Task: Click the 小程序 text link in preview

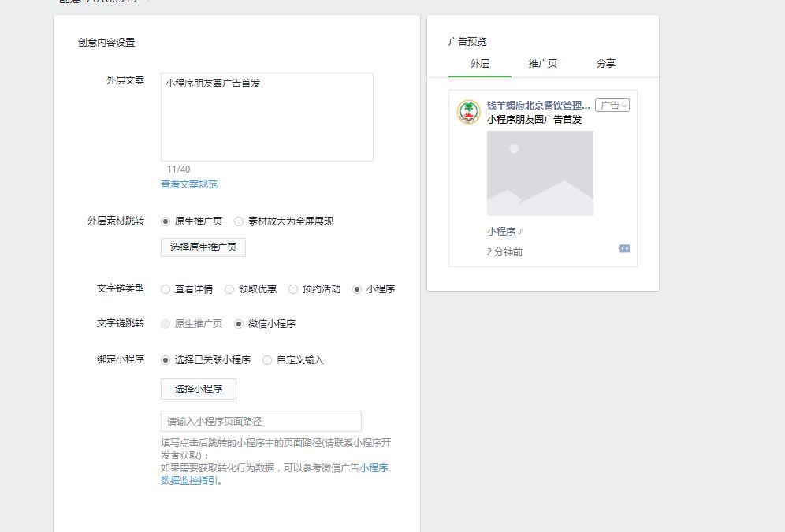Action: [501, 232]
